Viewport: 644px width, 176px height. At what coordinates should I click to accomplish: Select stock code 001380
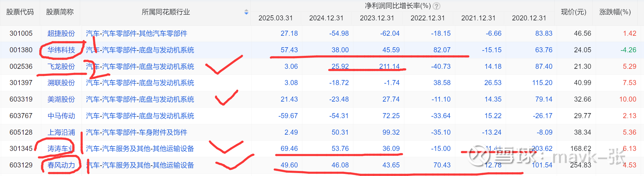coord(21,50)
